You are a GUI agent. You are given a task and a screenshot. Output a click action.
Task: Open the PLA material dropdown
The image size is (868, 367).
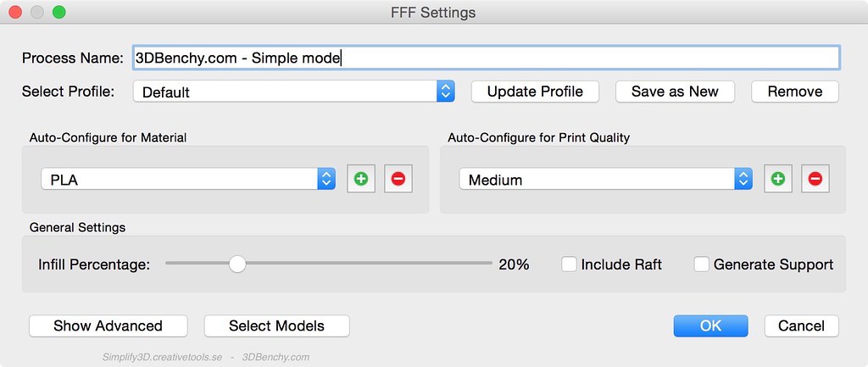tap(188, 179)
